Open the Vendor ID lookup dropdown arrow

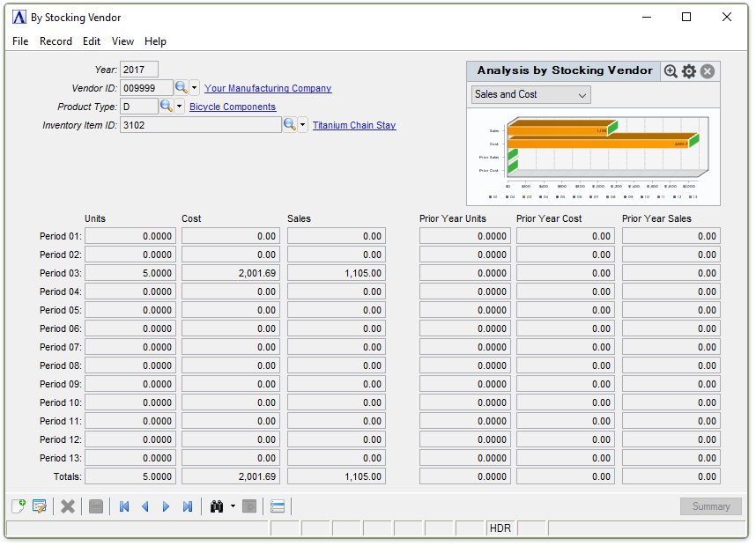(x=195, y=88)
